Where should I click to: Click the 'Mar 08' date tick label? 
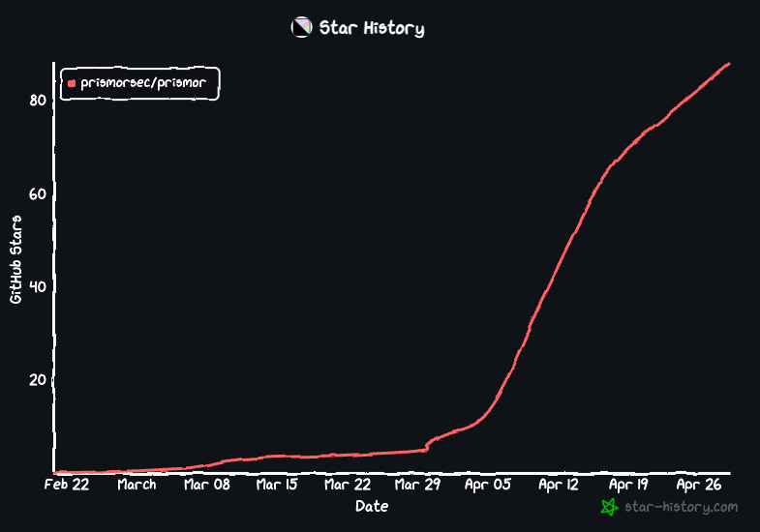click(x=207, y=484)
